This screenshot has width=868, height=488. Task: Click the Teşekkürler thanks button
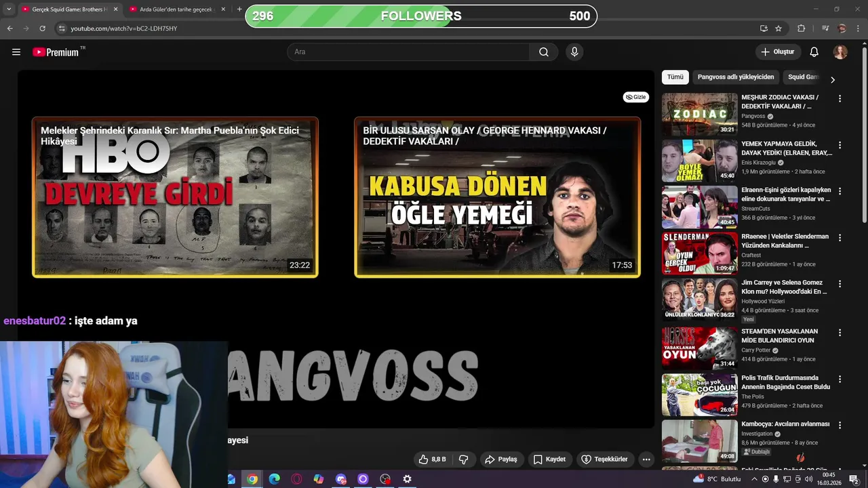pyautogui.click(x=605, y=460)
